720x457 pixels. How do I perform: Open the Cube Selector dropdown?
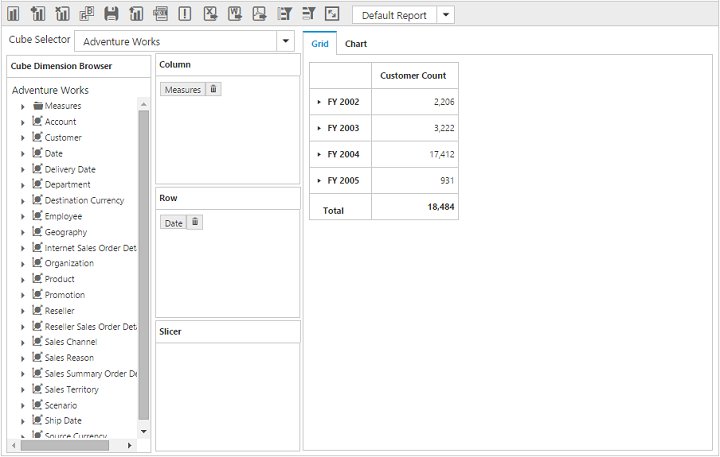(x=286, y=41)
